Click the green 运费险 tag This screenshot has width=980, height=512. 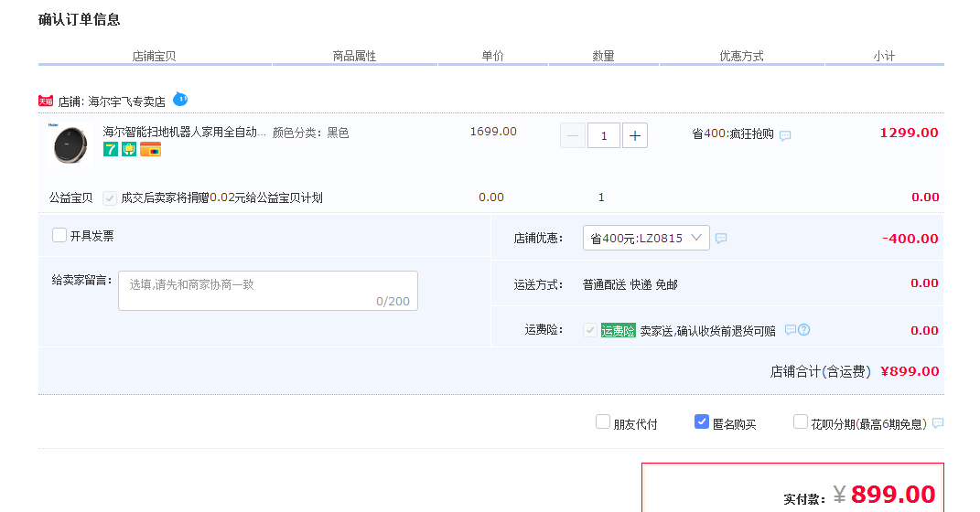point(619,330)
